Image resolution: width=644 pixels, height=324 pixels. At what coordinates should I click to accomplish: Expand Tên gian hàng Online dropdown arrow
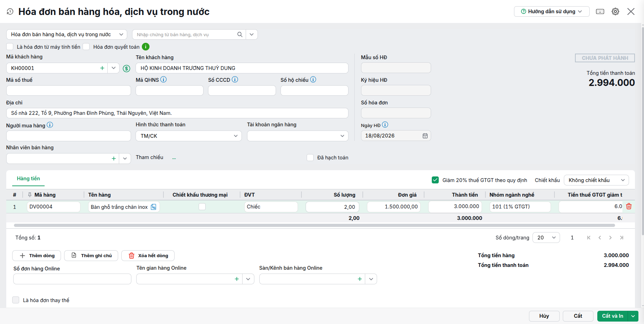pyautogui.click(x=248, y=279)
